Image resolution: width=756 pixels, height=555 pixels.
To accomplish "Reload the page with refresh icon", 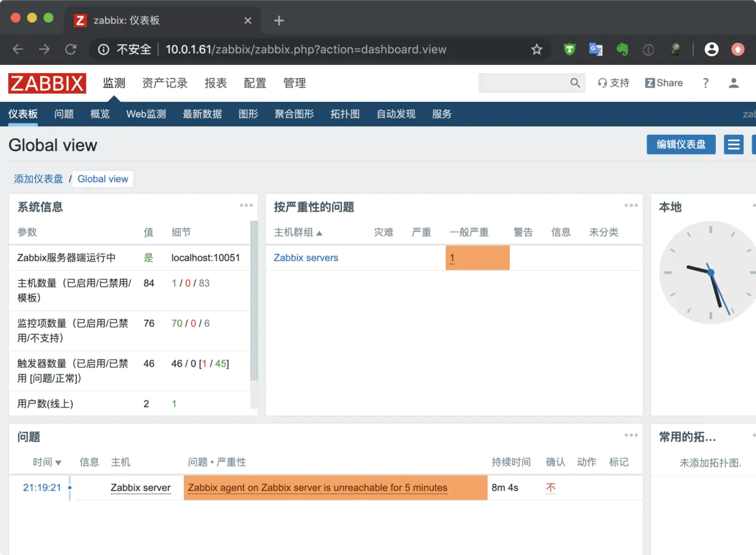I will 71,49.
